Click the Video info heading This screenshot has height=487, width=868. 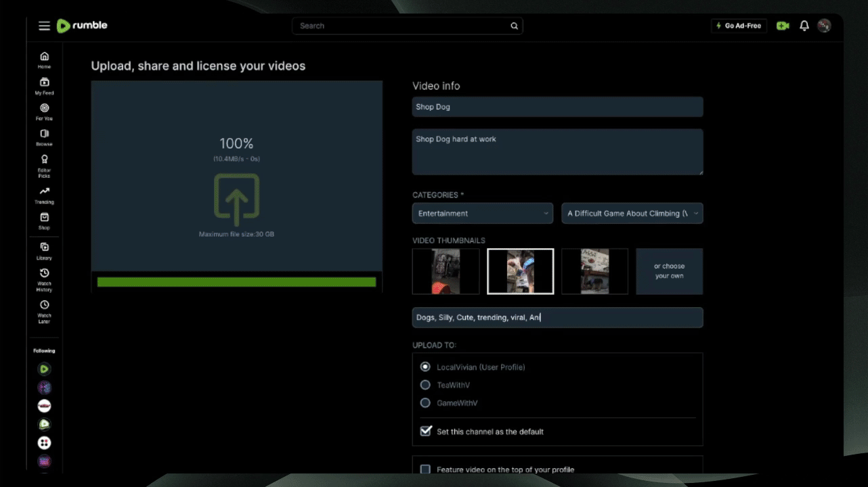click(436, 86)
